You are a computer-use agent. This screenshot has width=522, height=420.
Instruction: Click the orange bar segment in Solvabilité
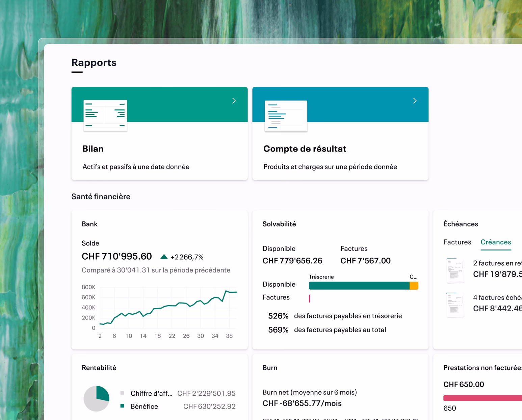[x=414, y=286]
